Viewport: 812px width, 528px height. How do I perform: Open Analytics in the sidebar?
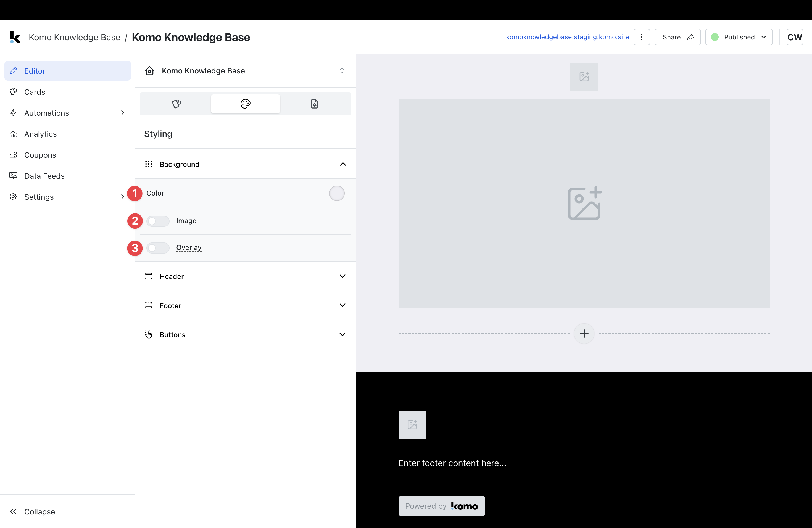click(40, 134)
